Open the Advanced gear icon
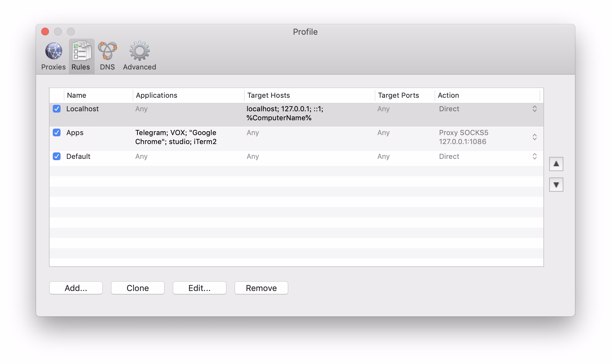 pyautogui.click(x=139, y=51)
